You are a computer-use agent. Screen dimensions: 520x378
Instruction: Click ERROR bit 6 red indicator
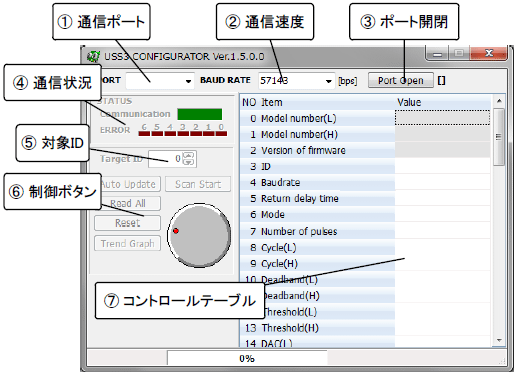pos(144,134)
